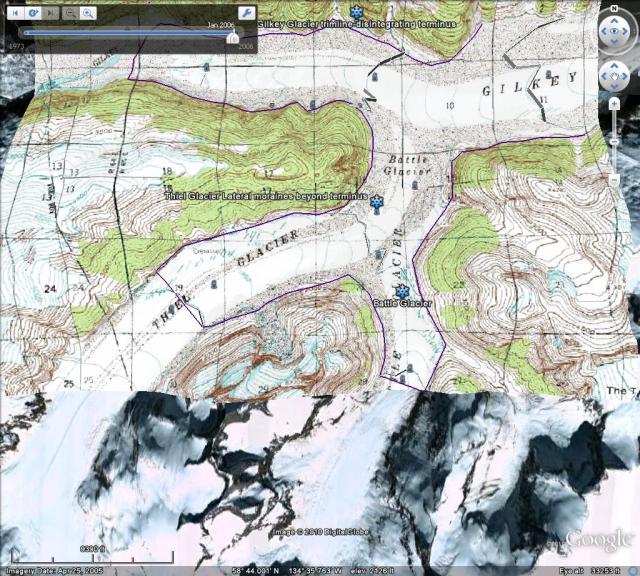Zoom out the time slider range
The width and height of the screenshot is (640, 576).
click(x=71, y=14)
